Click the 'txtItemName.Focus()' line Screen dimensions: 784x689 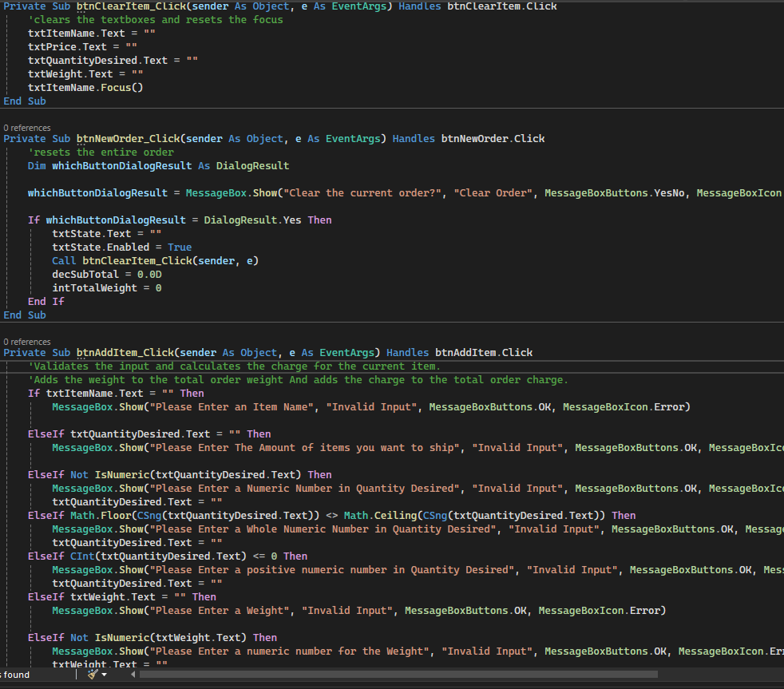click(x=85, y=88)
